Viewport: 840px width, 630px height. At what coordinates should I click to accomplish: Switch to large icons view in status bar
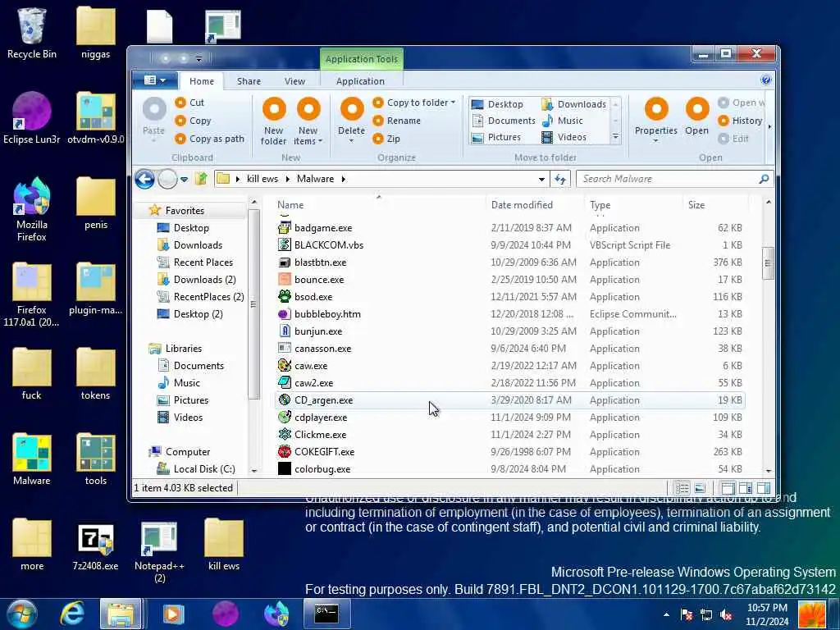pos(700,488)
